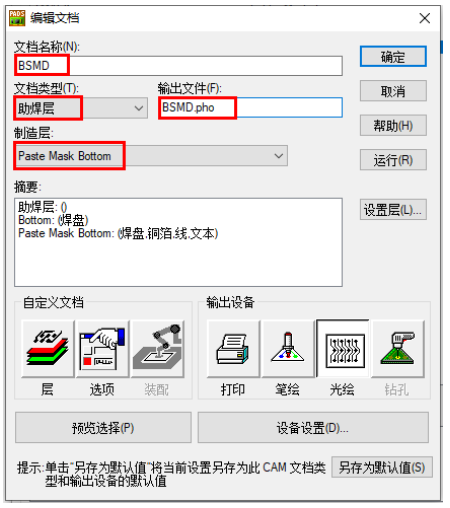
Task: Click the 钻孔 drill output icon
Action: pyautogui.click(x=398, y=349)
